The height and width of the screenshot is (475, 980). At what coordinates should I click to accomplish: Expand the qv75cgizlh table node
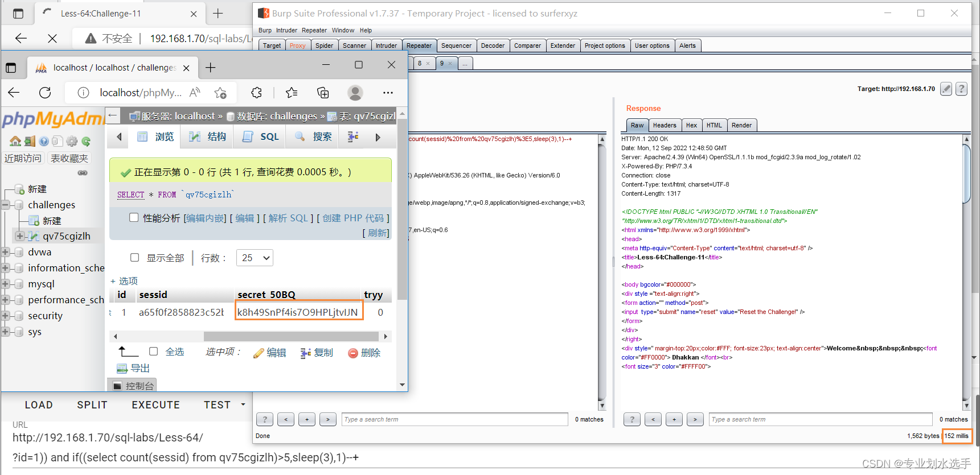pos(20,236)
